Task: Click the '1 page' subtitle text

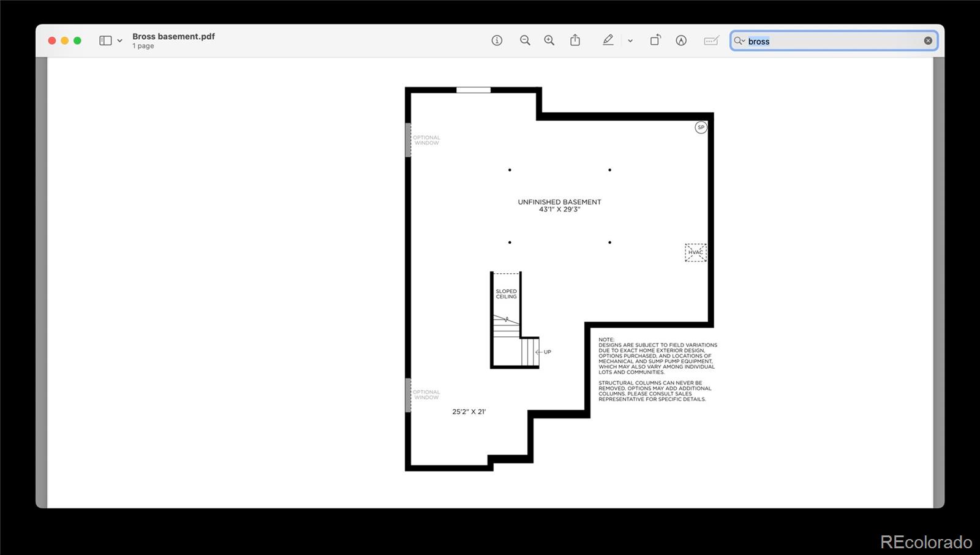Action: [x=143, y=46]
